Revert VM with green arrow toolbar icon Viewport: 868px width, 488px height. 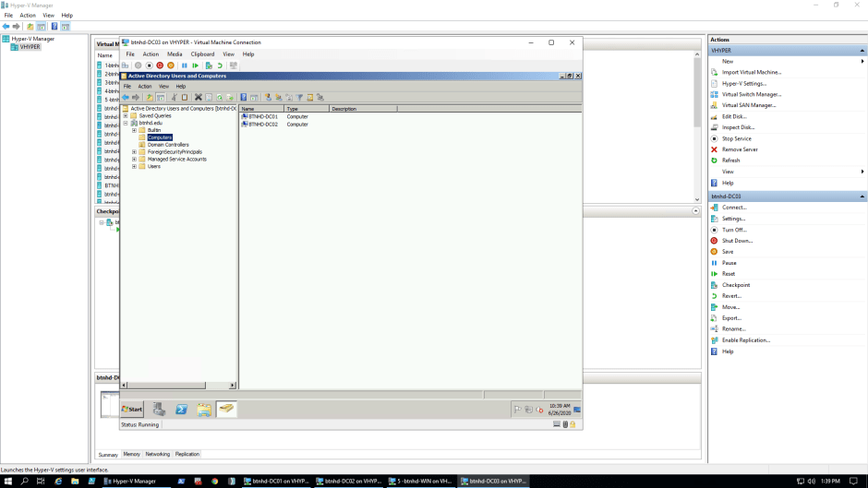click(x=220, y=65)
